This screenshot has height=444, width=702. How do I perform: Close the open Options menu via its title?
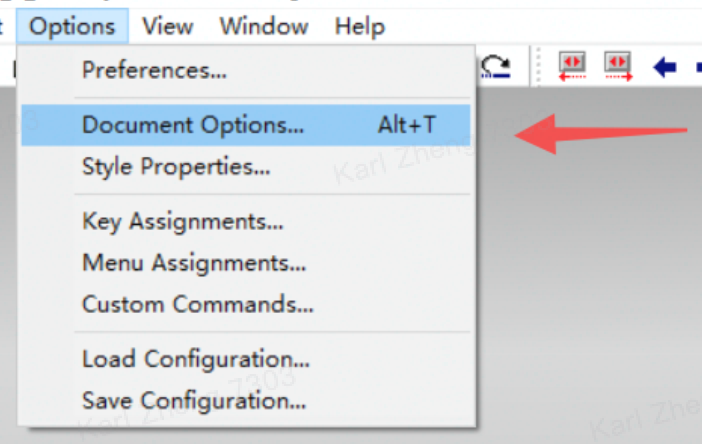(72, 26)
